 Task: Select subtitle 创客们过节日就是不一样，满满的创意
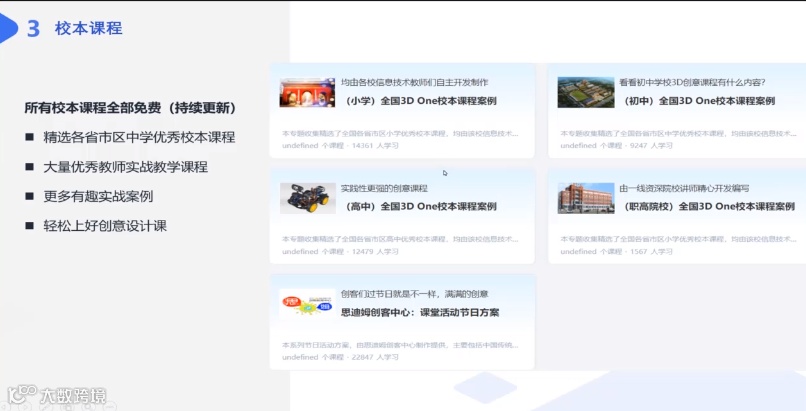pos(414,294)
